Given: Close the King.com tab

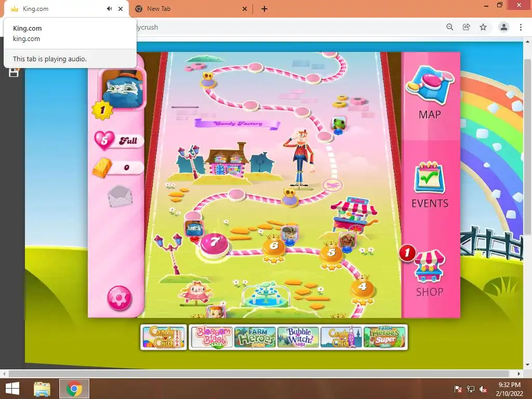Looking at the screenshot, I should (x=121, y=9).
